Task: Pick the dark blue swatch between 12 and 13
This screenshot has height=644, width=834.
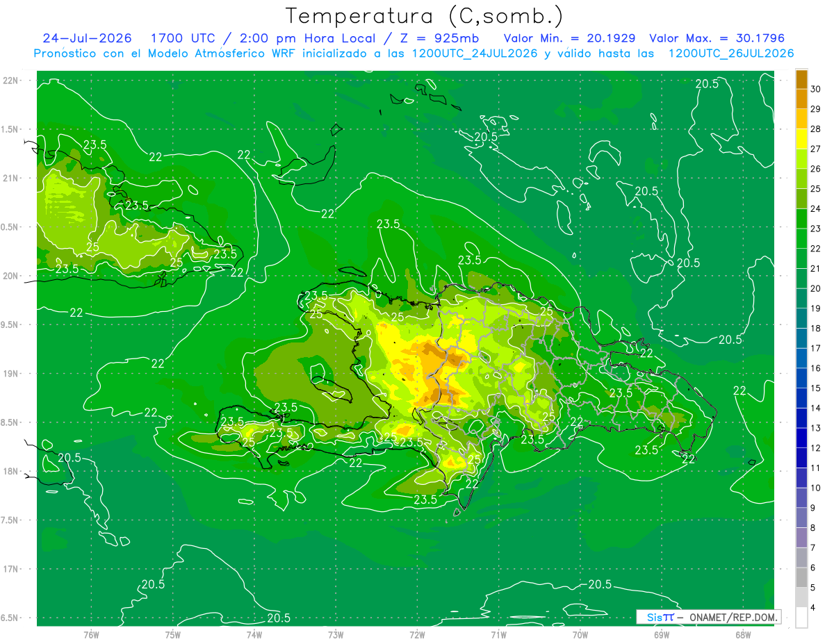Action: [801, 438]
